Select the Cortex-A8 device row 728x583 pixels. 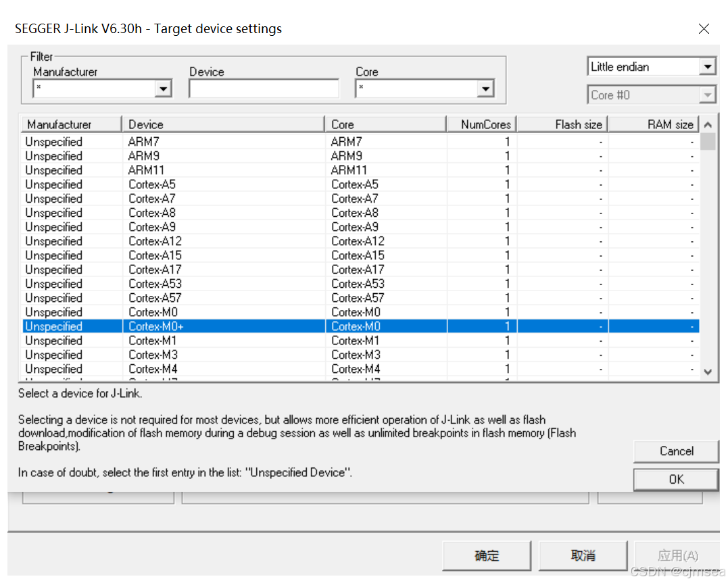[361, 213]
